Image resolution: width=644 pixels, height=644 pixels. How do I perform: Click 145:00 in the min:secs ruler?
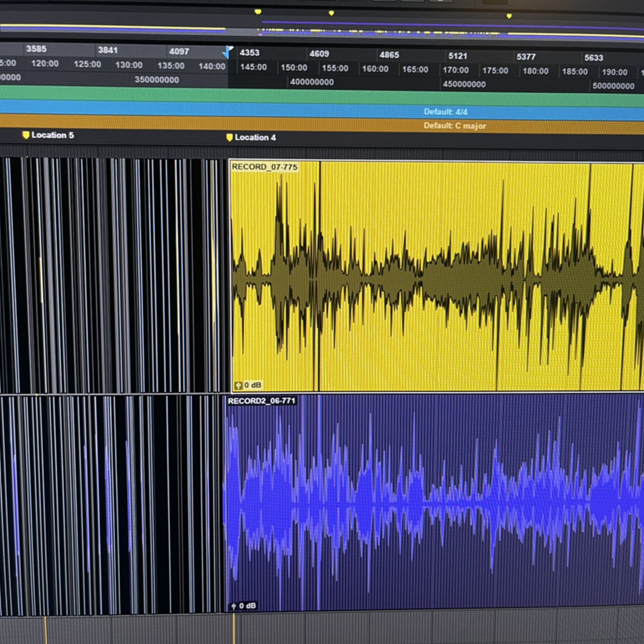253,67
